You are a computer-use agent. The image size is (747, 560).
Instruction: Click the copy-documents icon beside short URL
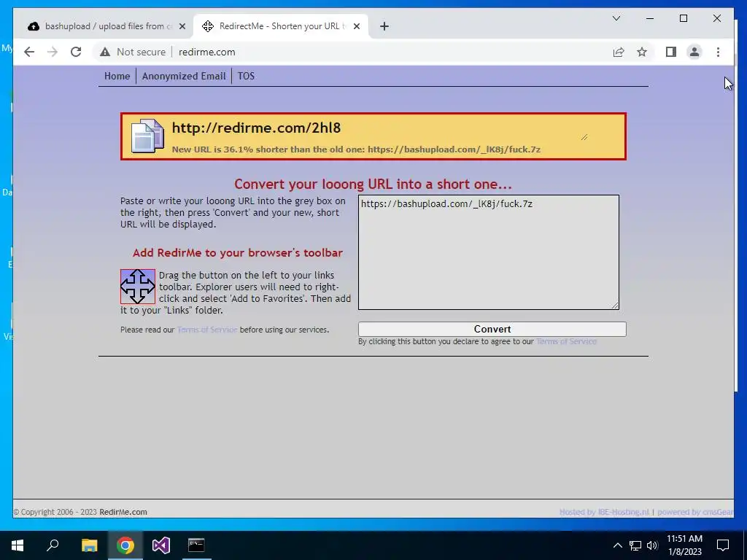(147, 136)
